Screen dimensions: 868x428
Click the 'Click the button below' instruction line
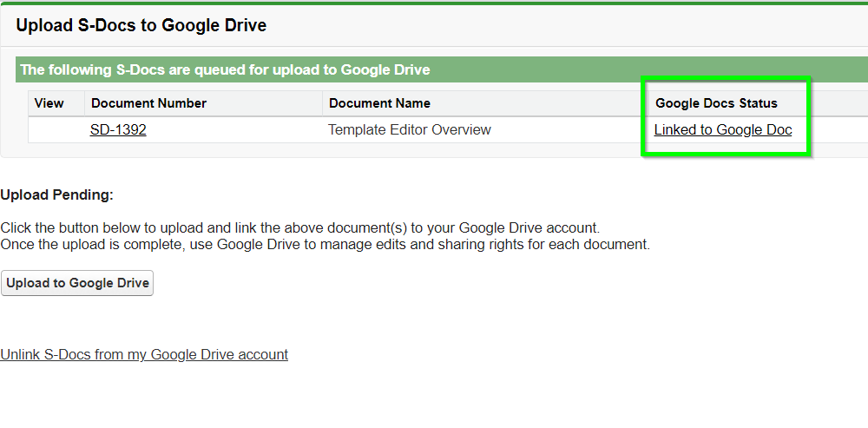[300, 227]
